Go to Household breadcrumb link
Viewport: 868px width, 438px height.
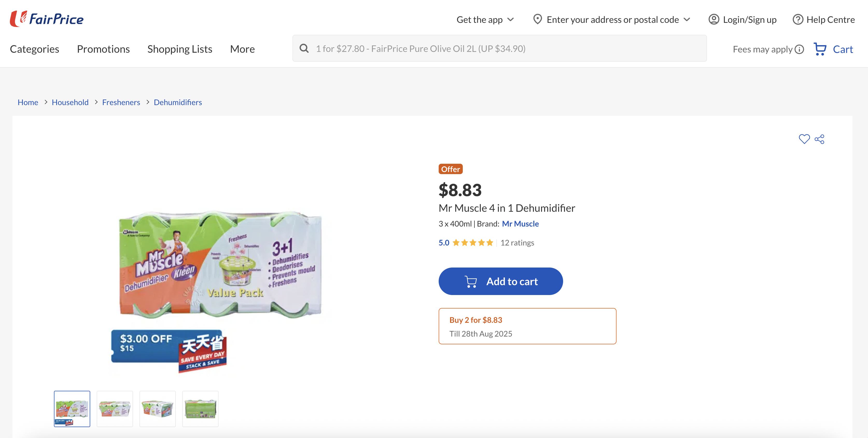pyautogui.click(x=70, y=102)
